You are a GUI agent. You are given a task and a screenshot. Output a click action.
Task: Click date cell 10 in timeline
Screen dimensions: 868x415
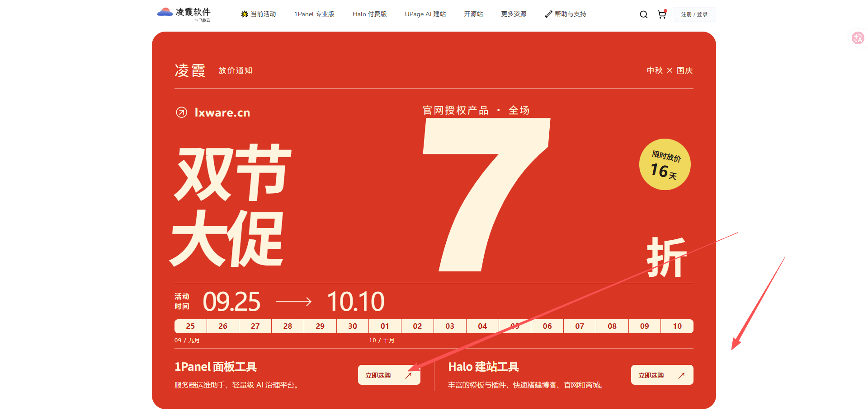(677, 326)
